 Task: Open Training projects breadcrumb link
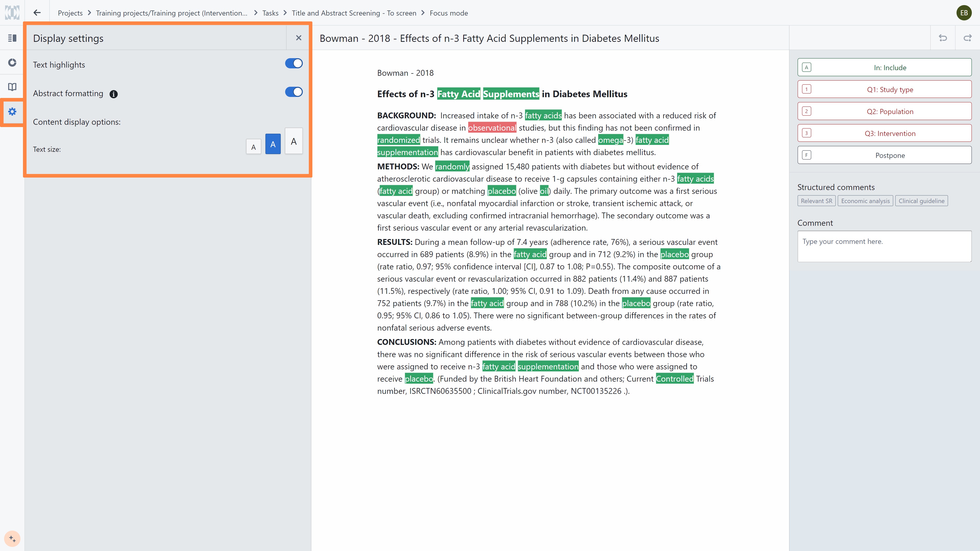point(171,13)
